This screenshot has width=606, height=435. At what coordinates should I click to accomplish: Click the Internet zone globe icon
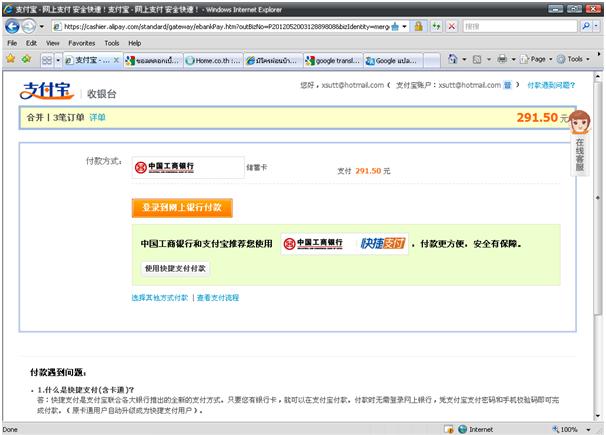(x=462, y=429)
